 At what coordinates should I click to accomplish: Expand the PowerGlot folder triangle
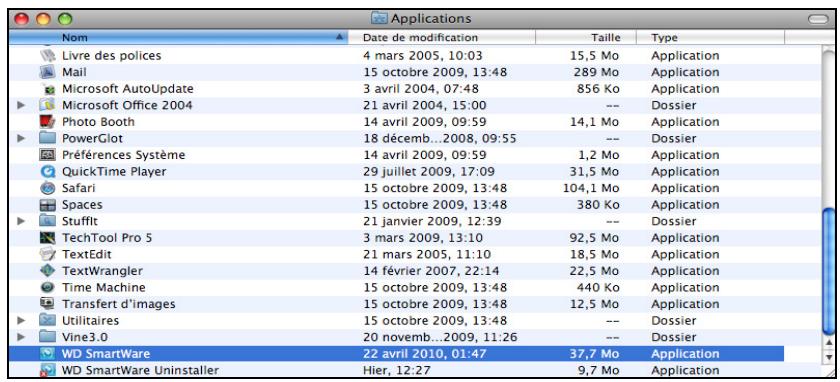(x=21, y=138)
